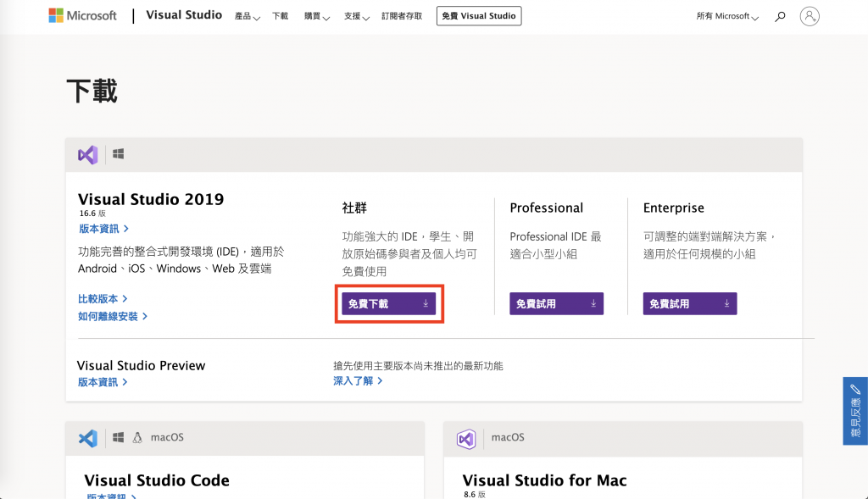Click the Enterprise edition heading
This screenshot has width=868, height=499.
[x=674, y=208]
